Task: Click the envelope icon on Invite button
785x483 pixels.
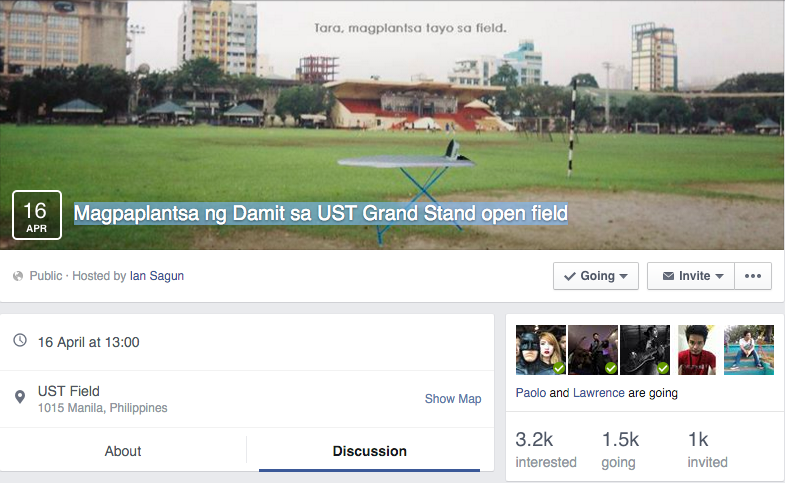Action: [668, 276]
